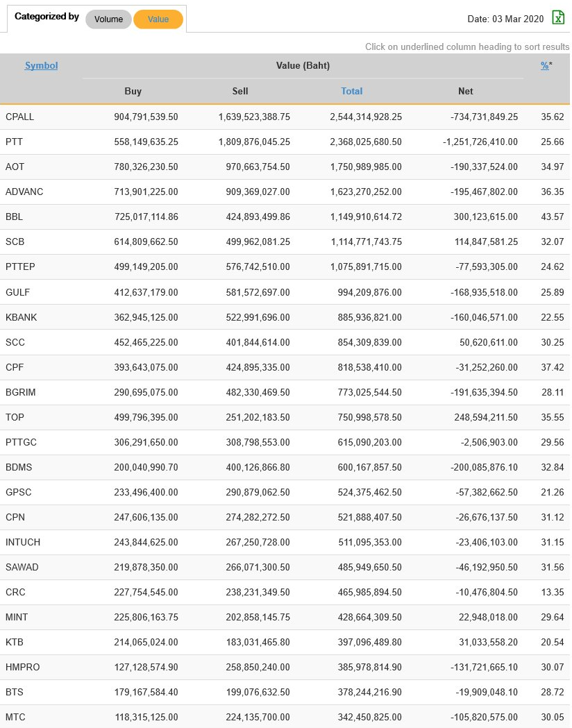Select the Value categorization pill
572x728 pixels.
point(158,19)
